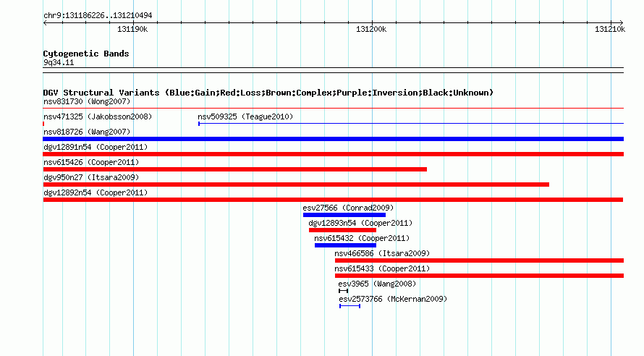Click the red nsv466586 loss bar
The width and height of the screenshot is (644, 356).
pos(479,260)
